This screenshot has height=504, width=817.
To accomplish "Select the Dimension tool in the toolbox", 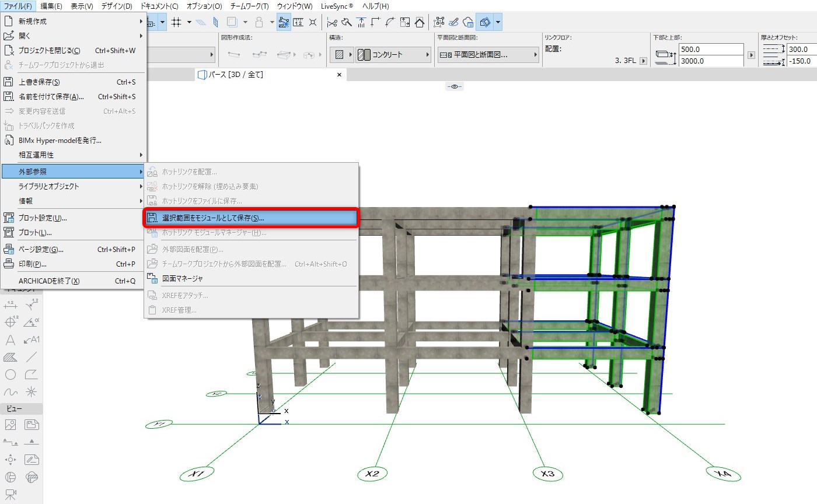I will [x=10, y=304].
